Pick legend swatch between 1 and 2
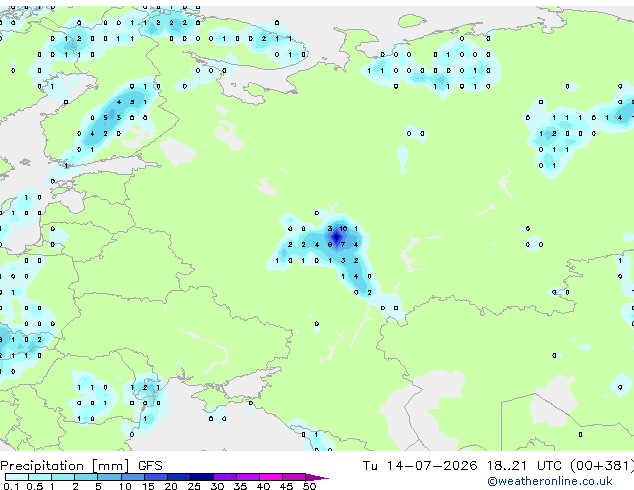This screenshot has width=634, height=490. point(63,477)
